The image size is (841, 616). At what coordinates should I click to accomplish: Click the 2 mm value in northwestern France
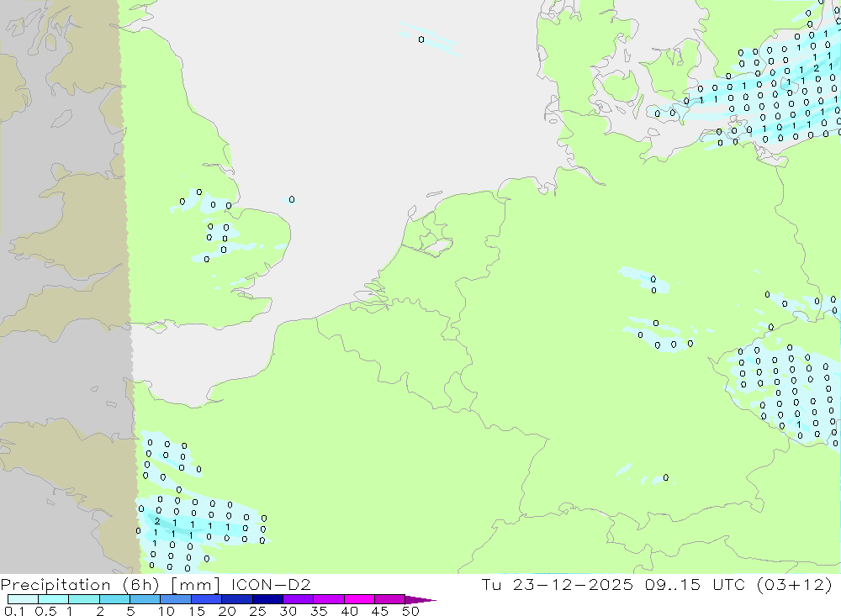[x=157, y=521]
